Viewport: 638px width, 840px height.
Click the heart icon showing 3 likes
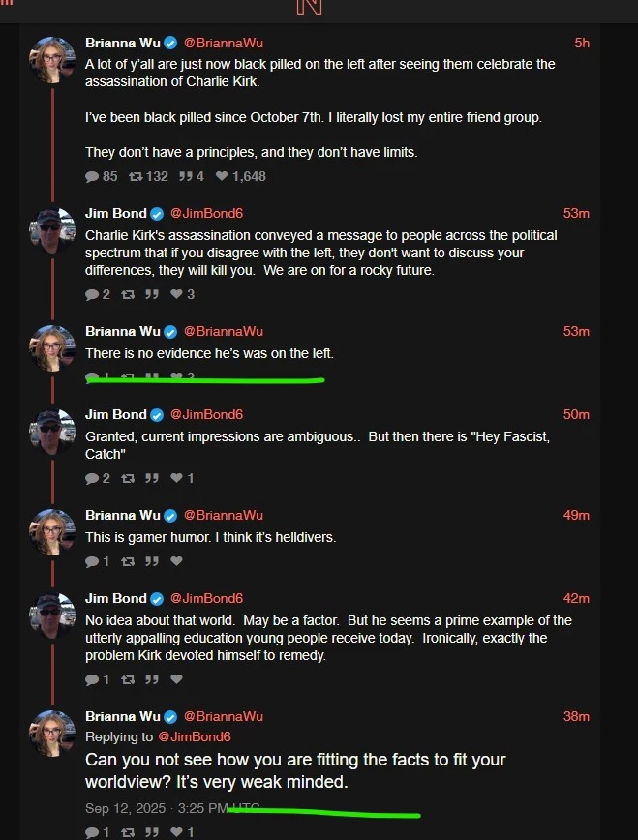pos(178,294)
